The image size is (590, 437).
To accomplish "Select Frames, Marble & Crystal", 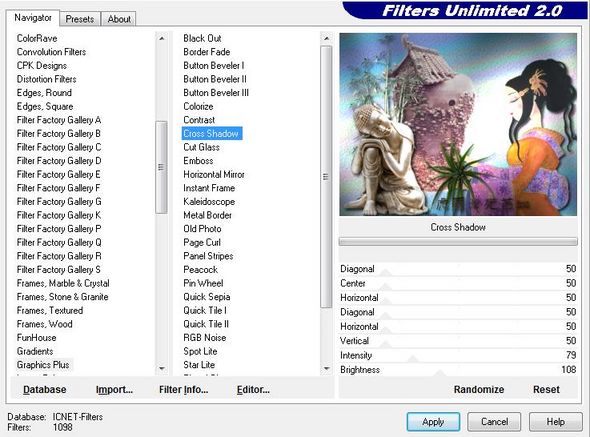I will coord(63,283).
